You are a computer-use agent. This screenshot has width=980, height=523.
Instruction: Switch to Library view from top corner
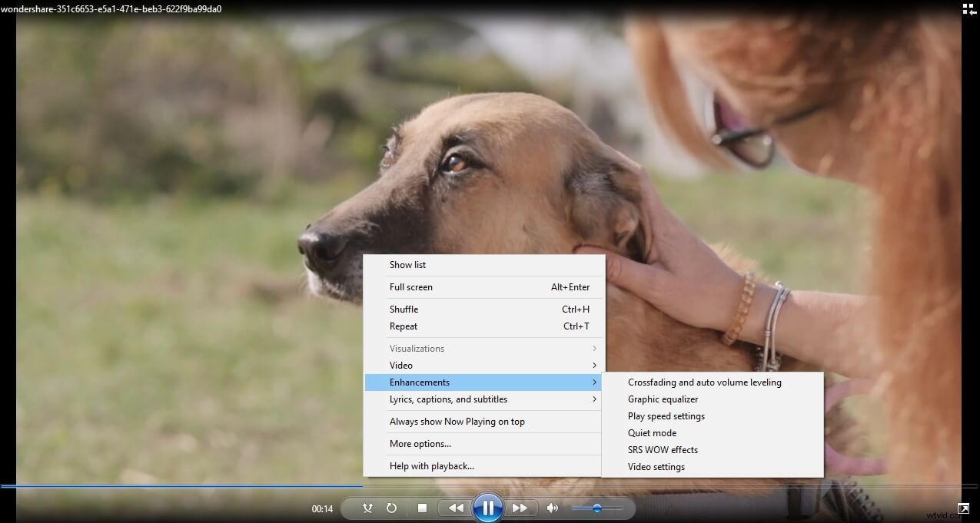(x=967, y=8)
